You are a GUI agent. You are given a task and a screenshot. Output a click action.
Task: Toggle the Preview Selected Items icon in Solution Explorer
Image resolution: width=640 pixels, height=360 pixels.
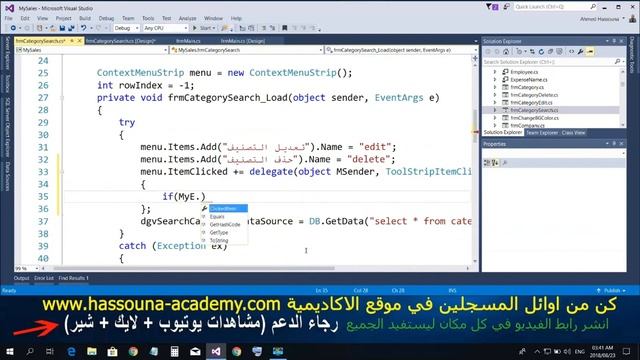(x=590, y=51)
